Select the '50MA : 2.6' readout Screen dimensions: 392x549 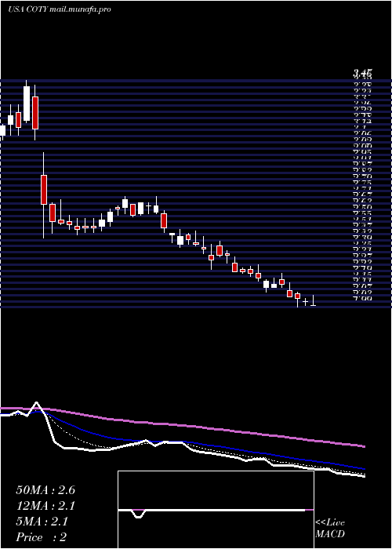point(45,490)
